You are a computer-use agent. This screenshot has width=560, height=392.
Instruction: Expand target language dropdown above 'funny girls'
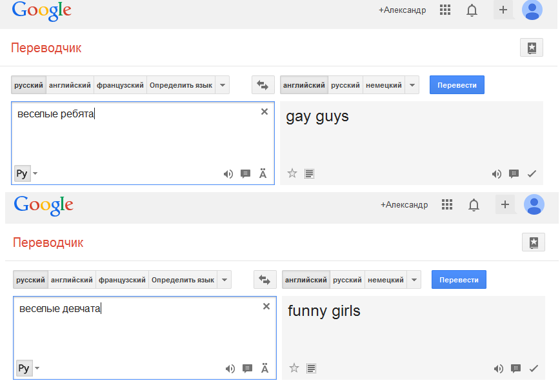pyautogui.click(x=414, y=280)
